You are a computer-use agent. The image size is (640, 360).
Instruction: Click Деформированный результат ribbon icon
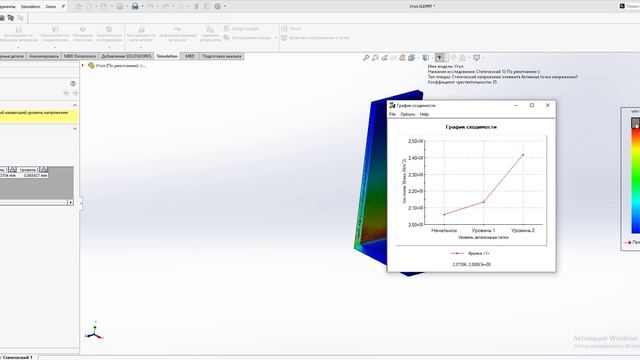[x=178, y=30]
